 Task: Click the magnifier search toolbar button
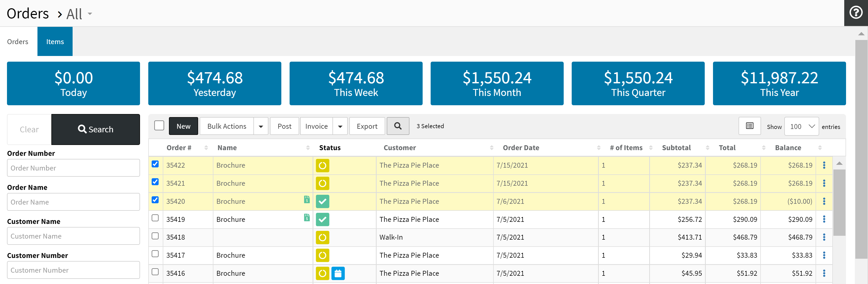(398, 126)
